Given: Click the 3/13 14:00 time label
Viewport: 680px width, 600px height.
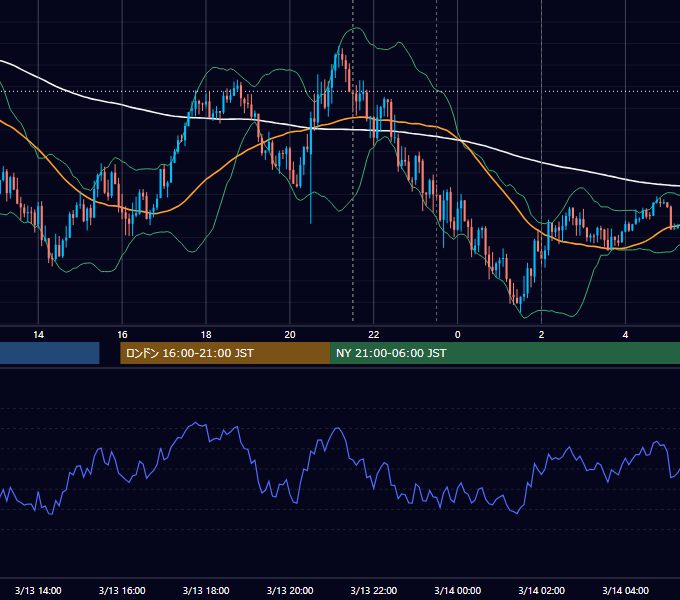Looking at the screenshot, I should (38, 590).
